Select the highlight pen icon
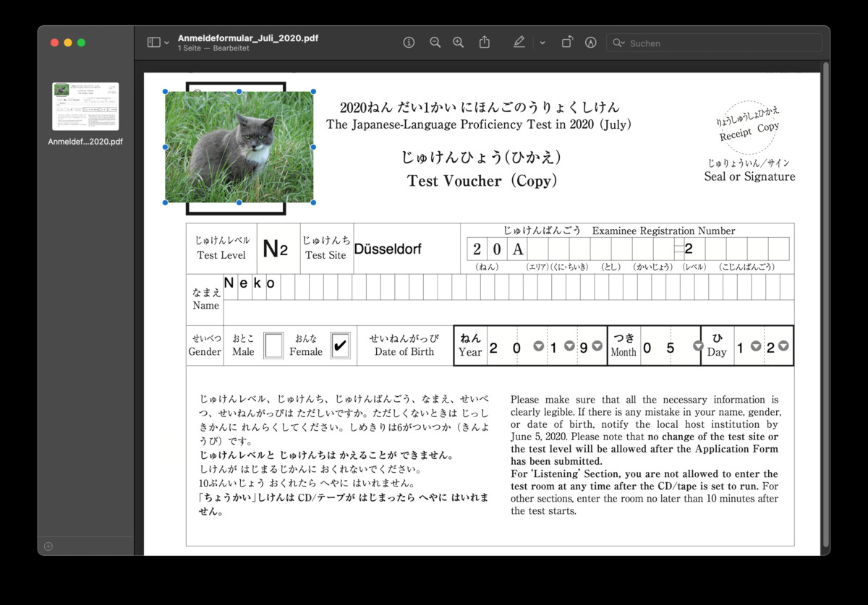This screenshot has height=605, width=868. point(590,42)
